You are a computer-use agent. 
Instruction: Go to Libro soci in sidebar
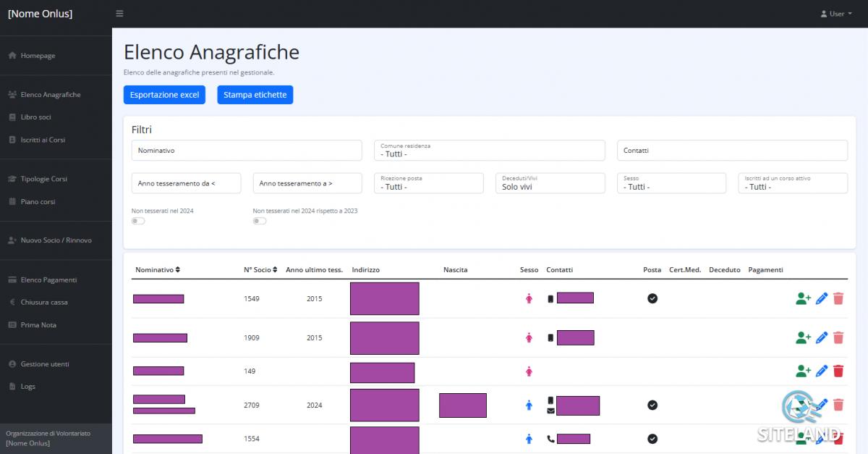[35, 117]
